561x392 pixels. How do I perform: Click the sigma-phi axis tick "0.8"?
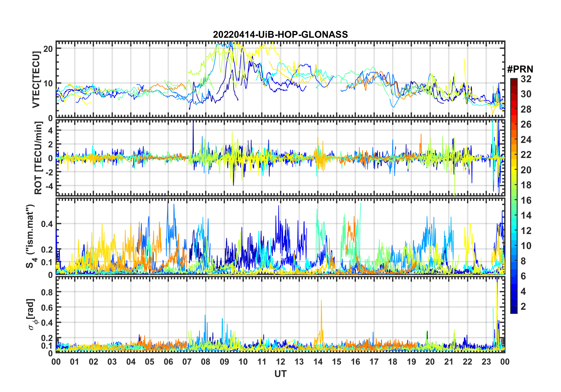[x=47, y=292]
